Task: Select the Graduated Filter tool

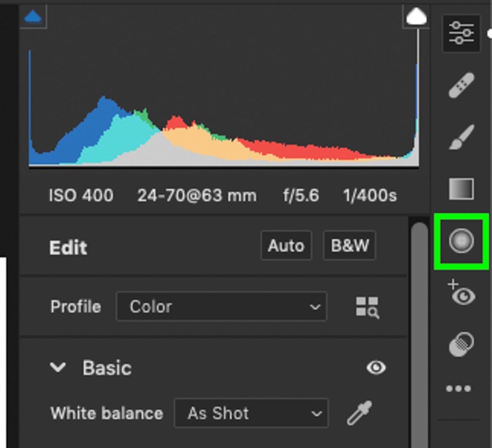Action: click(x=461, y=189)
